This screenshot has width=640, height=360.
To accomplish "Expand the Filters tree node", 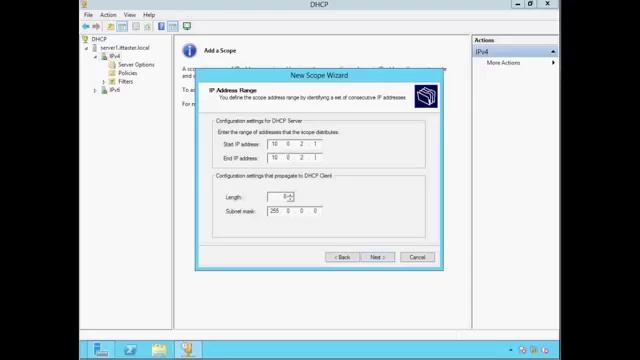I will click(x=104, y=82).
